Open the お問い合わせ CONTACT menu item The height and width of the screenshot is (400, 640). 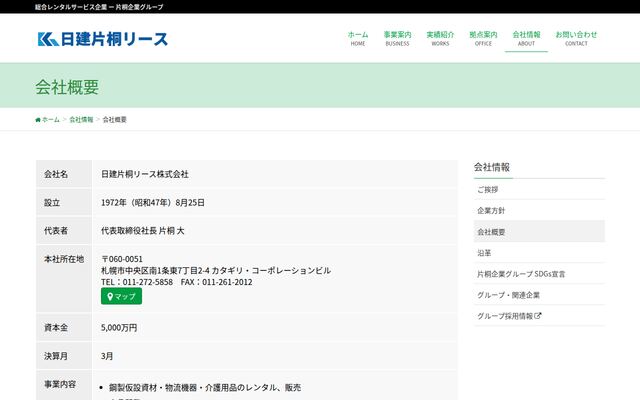click(x=576, y=38)
